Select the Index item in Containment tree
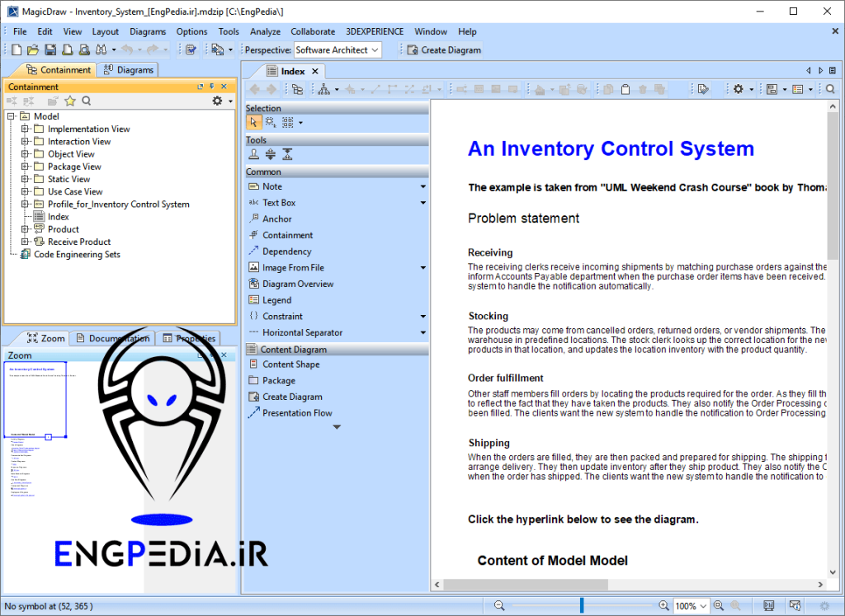Screen dimensions: 845x616 pos(58,217)
